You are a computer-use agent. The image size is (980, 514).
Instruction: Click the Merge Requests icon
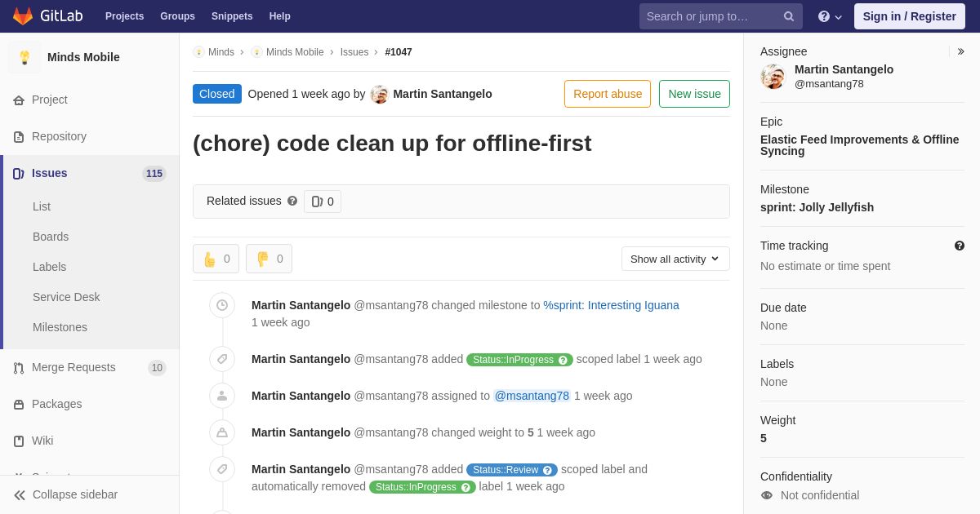coord(19,368)
